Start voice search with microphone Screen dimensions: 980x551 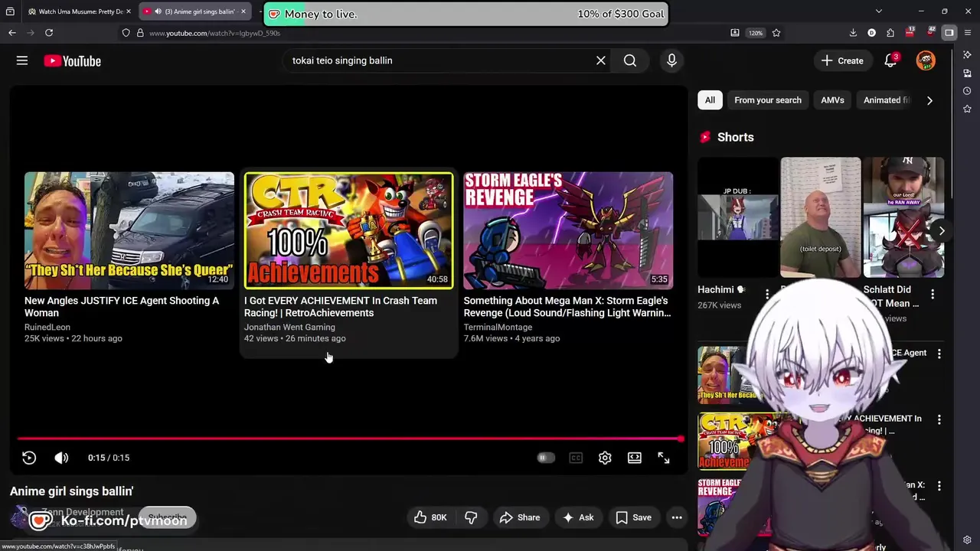pyautogui.click(x=671, y=60)
